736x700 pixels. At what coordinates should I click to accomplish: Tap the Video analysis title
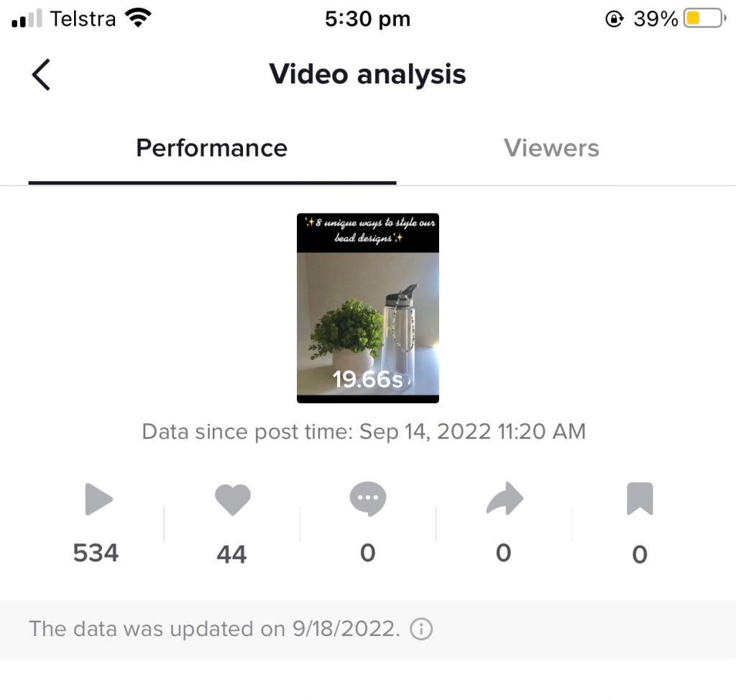[367, 75]
